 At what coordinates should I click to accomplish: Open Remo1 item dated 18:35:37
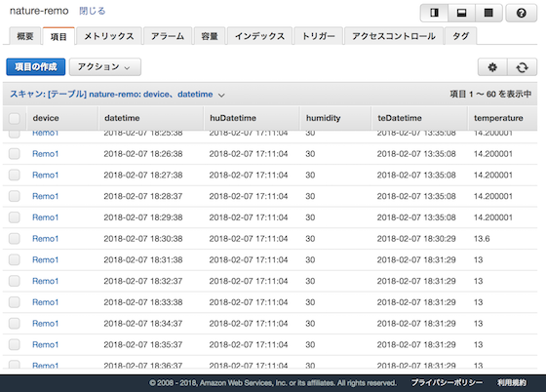point(45,344)
